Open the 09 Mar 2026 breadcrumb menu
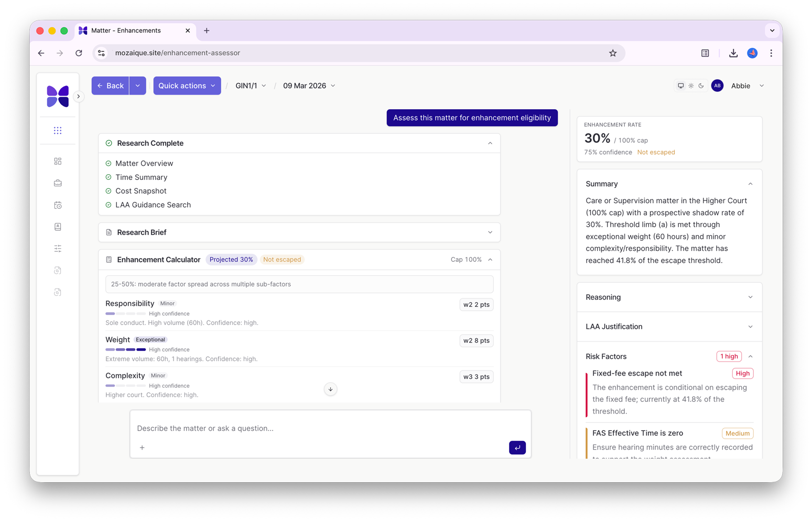812x521 pixels. [x=309, y=86]
